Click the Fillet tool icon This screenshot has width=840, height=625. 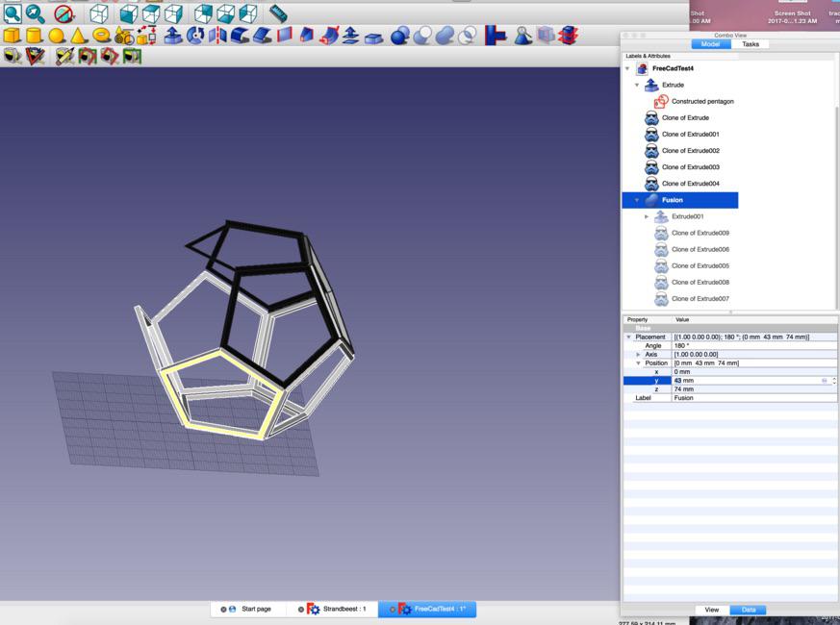click(x=240, y=36)
